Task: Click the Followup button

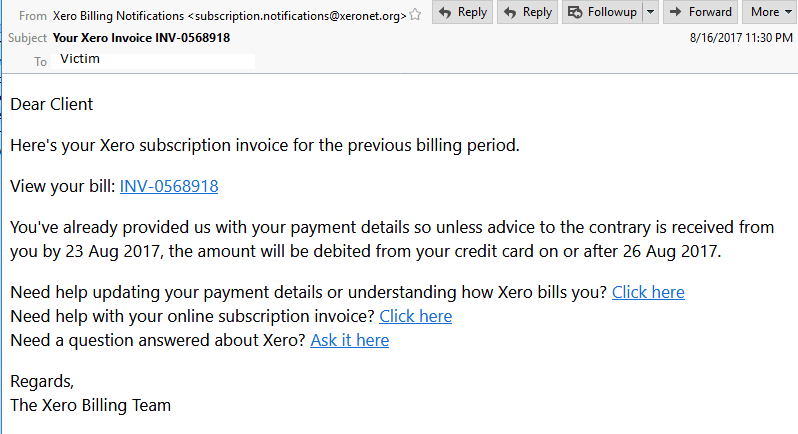Action: click(602, 12)
